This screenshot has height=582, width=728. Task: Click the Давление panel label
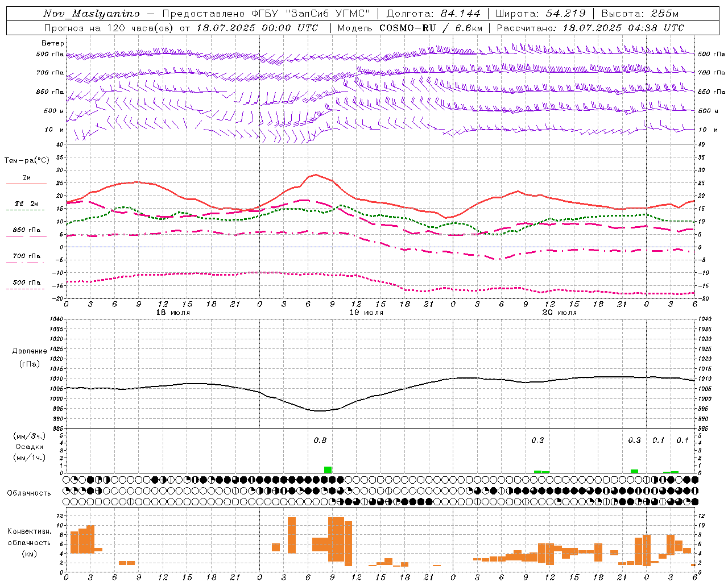coord(29,351)
